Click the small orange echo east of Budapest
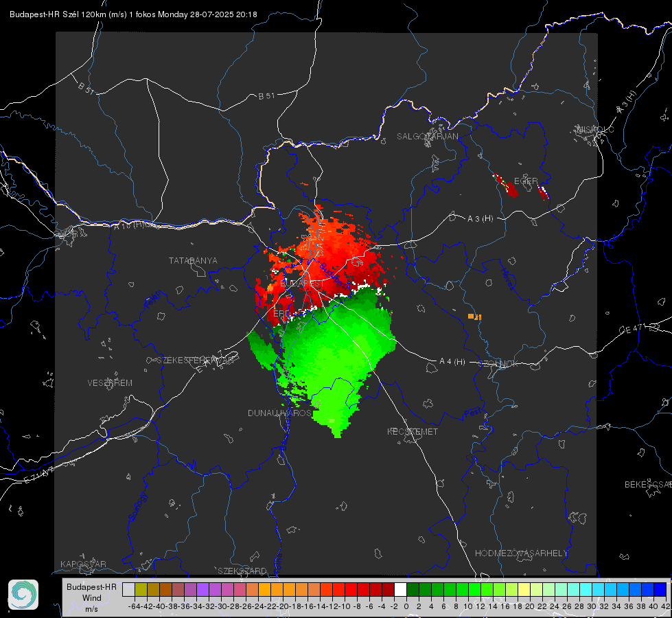The height and width of the screenshot is (618, 672). pos(474,317)
